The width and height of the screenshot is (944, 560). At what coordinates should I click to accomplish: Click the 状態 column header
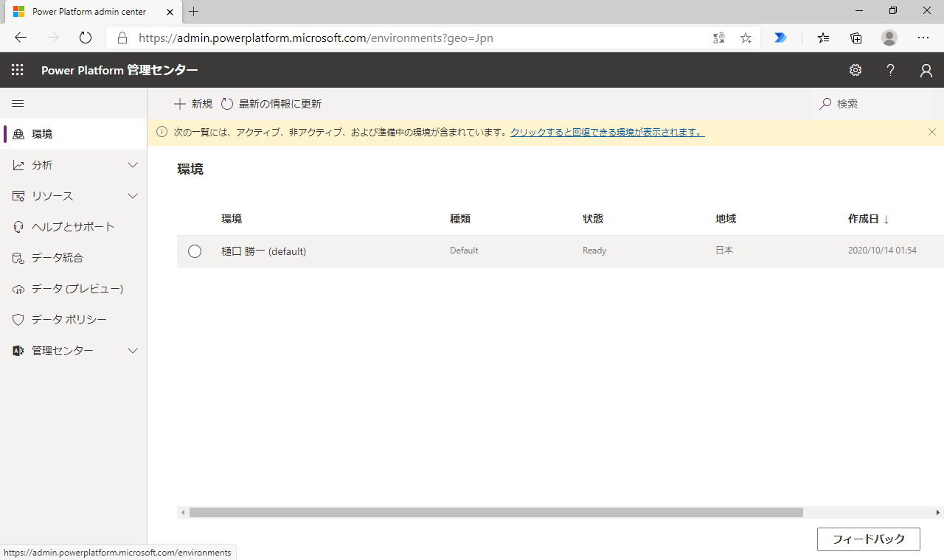click(593, 219)
